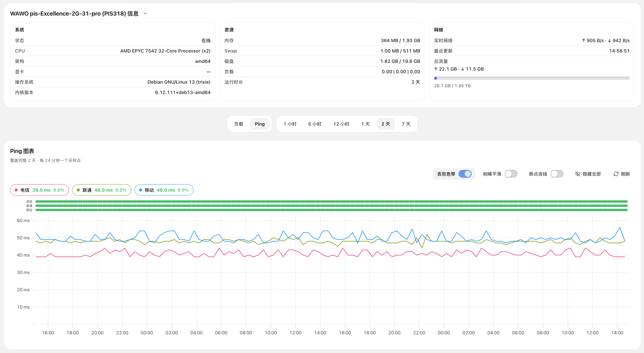The height and width of the screenshot is (353, 644).
Task: Click the total traffic ↑ 22.1 GB value
Action: [x=445, y=69]
